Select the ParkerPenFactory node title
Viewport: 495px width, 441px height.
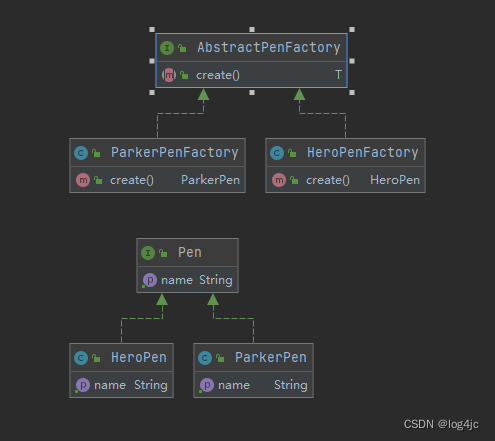[x=175, y=152]
